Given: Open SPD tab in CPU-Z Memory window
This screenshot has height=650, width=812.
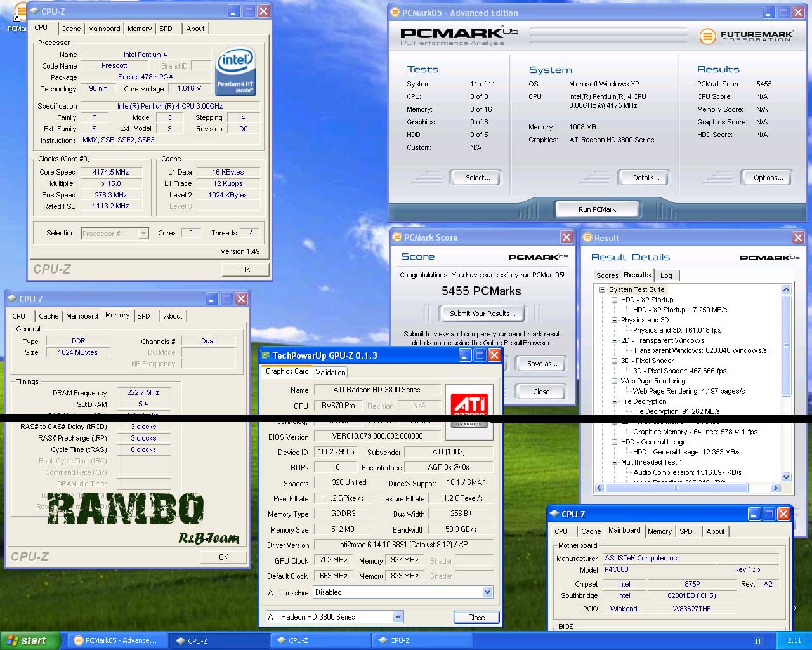Looking at the screenshot, I should tap(144, 316).
